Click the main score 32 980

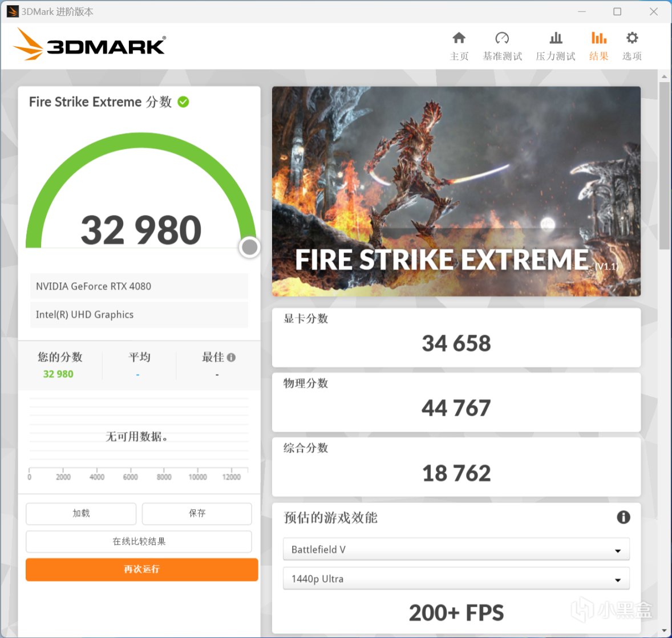(141, 230)
